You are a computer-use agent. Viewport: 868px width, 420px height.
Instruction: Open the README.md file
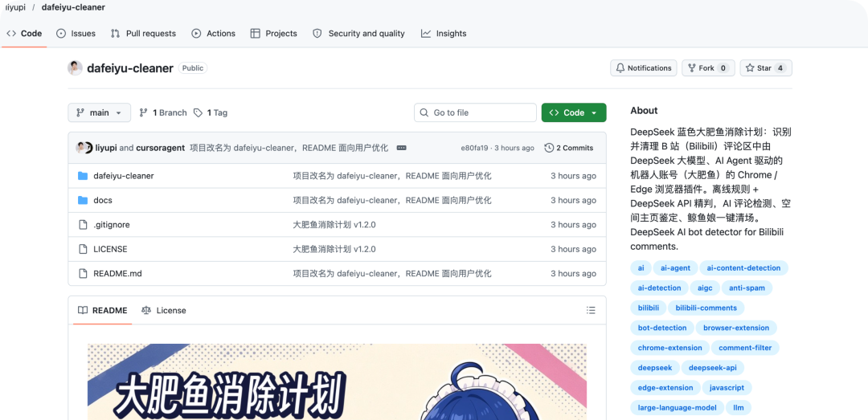118,273
